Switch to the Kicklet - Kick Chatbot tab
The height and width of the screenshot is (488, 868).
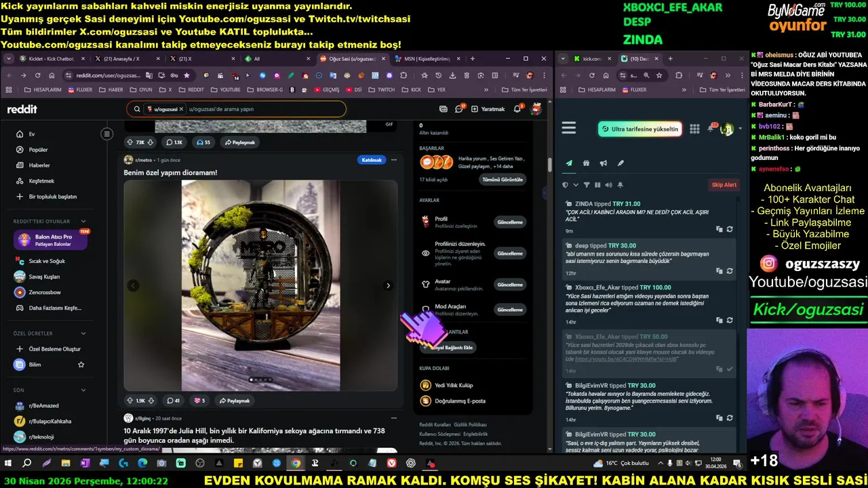pyautogui.click(x=52, y=59)
